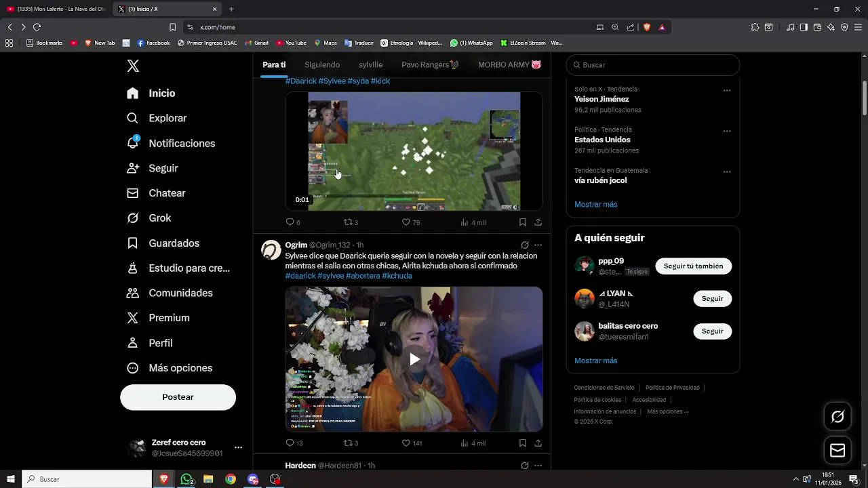Open the Seguir sidebar item

(153, 168)
